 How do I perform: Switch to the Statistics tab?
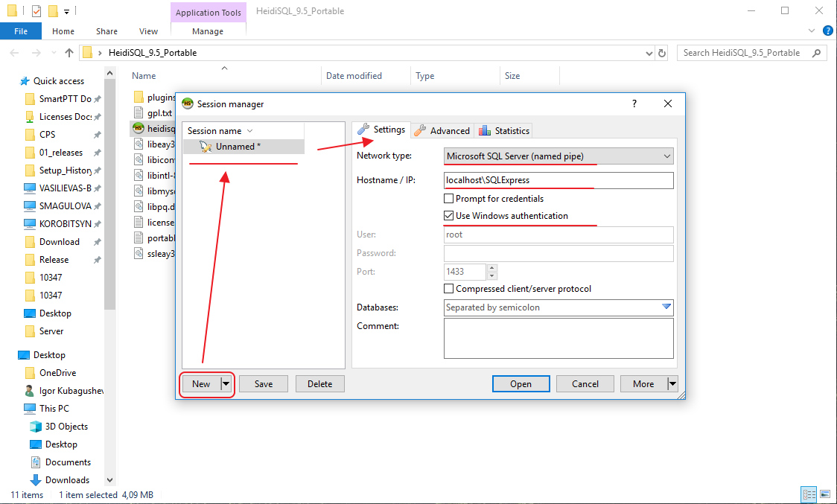click(504, 131)
